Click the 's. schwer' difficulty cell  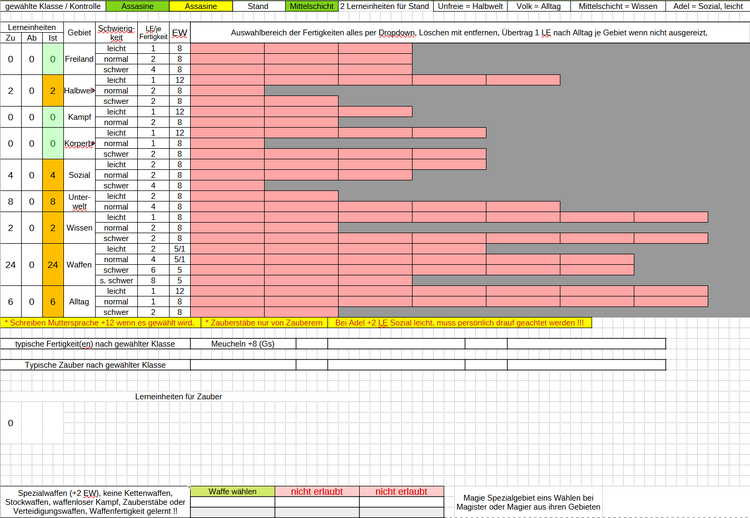[x=116, y=281]
